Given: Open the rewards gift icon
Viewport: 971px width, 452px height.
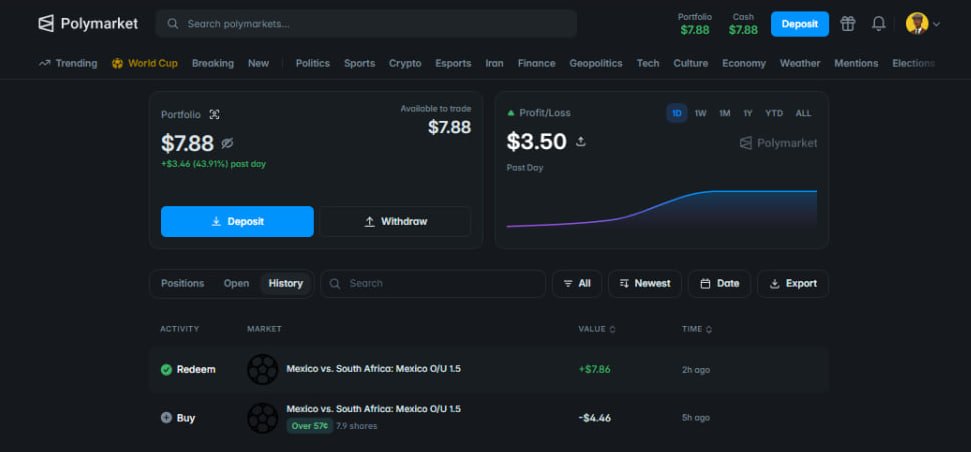Looking at the screenshot, I should point(847,24).
